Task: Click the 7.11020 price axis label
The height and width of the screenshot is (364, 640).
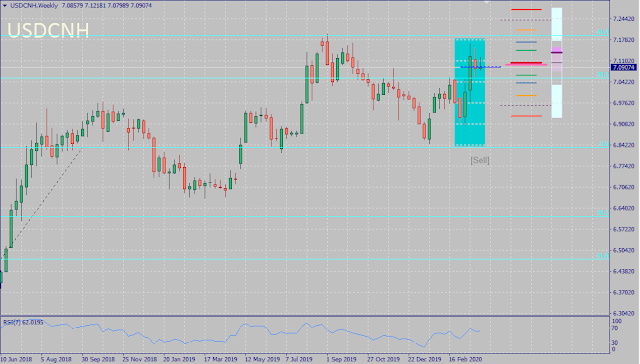Action: click(x=624, y=61)
